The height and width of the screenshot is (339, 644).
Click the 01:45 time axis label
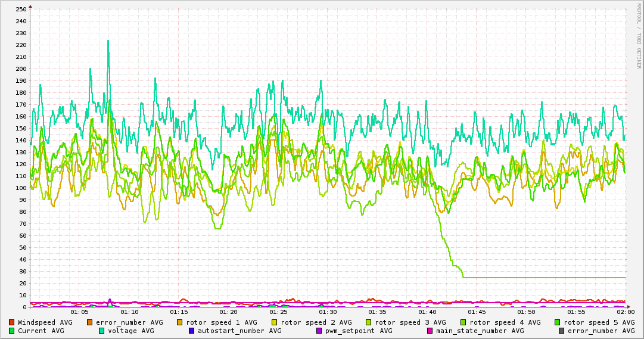click(477, 312)
